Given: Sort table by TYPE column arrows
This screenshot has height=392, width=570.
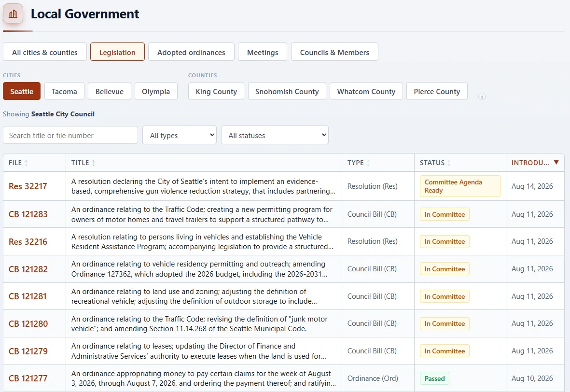Looking at the screenshot, I should [368, 163].
